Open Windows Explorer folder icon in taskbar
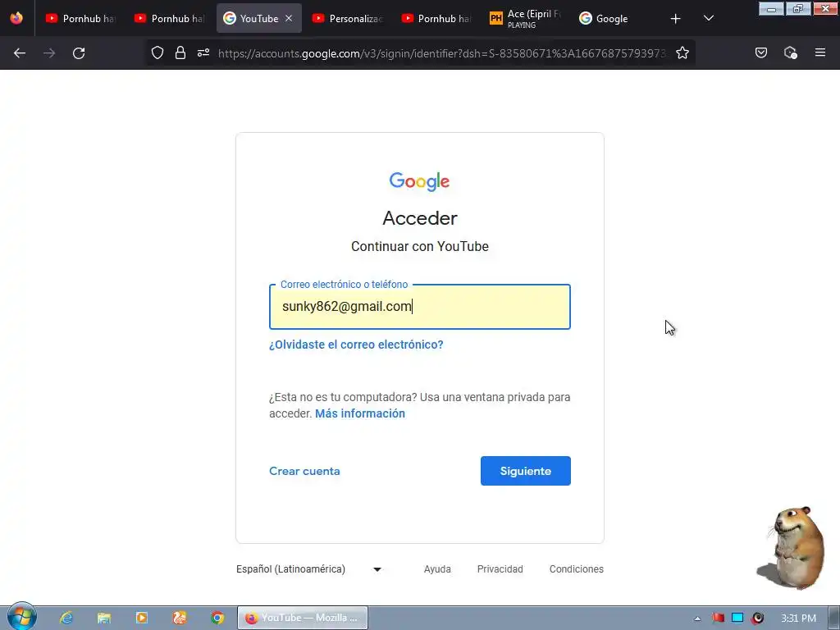 104,618
